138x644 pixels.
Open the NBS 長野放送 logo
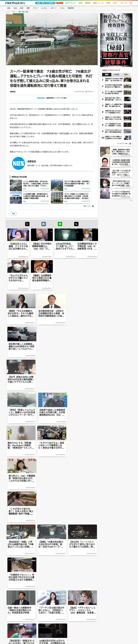[18, 163]
